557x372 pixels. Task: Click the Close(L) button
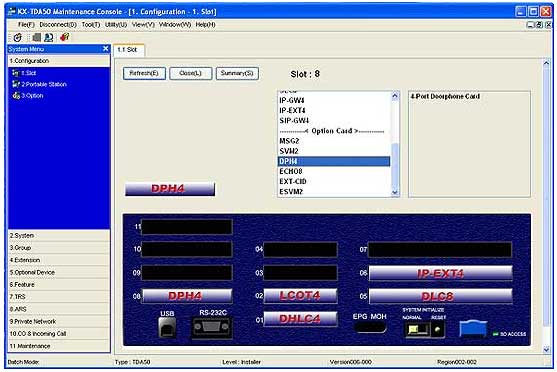click(x=191, y=74)
